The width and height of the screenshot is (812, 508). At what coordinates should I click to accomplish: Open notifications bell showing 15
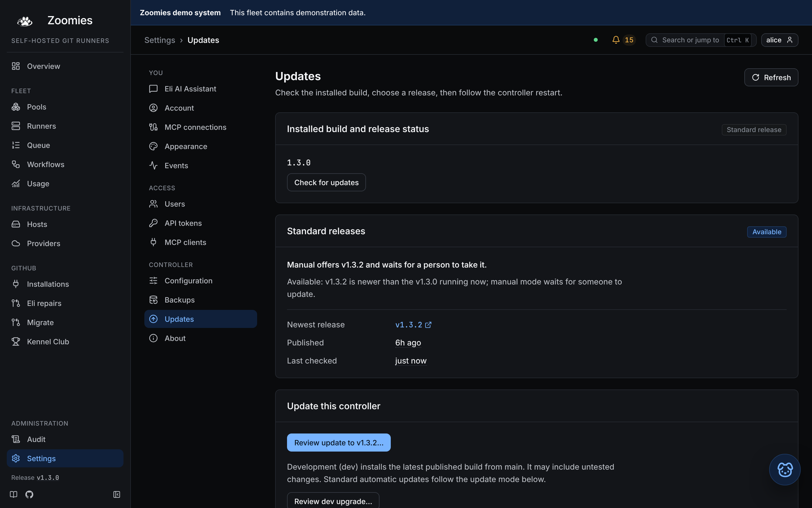pos(623,40)
